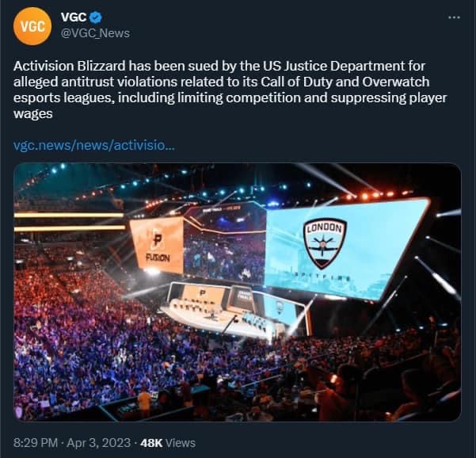This screenshot has width=476, height=458.
Task: Click the word wages ending the tweet
Action: 33,114
